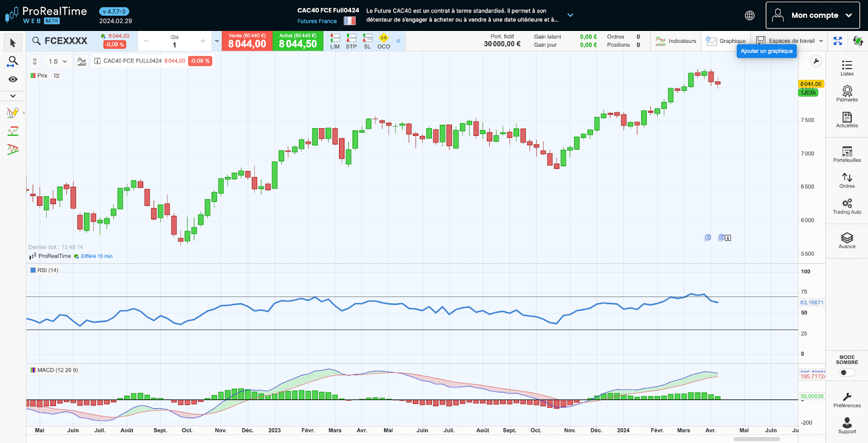Screen dimensions: 868x443
Task: Open the Listes panel
Action: tap(847, 68)
